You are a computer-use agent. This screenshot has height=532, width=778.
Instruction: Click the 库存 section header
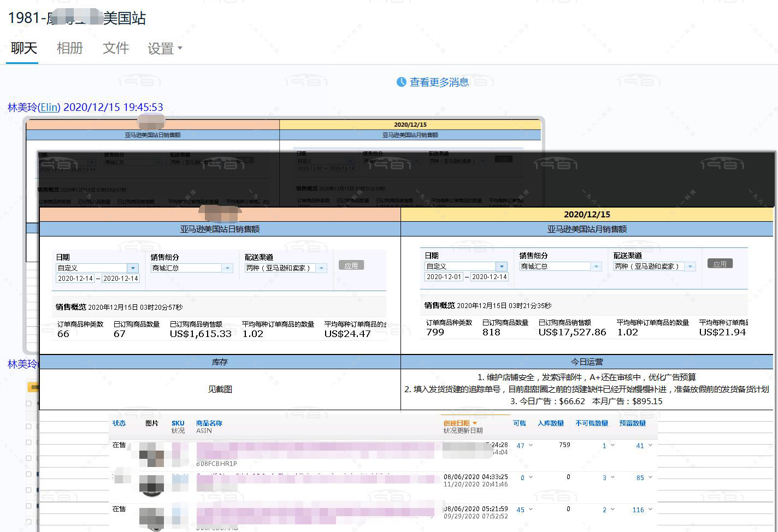tap(220, 362)
